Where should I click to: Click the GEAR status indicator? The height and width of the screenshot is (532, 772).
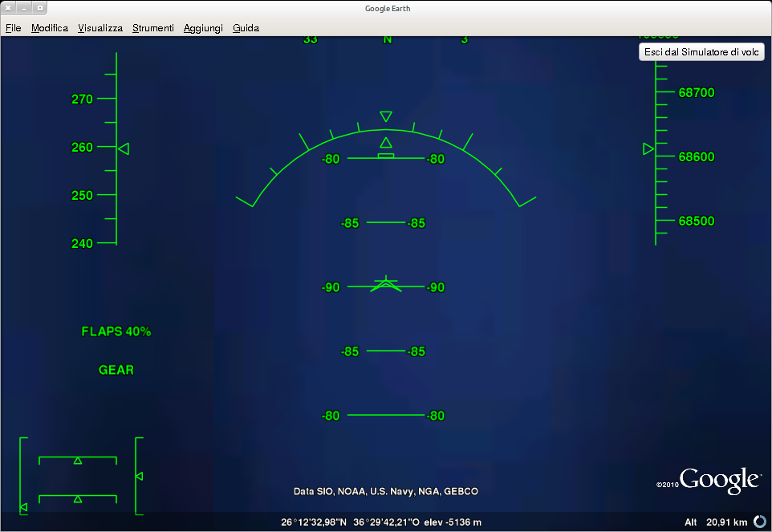tap(116, 370)
